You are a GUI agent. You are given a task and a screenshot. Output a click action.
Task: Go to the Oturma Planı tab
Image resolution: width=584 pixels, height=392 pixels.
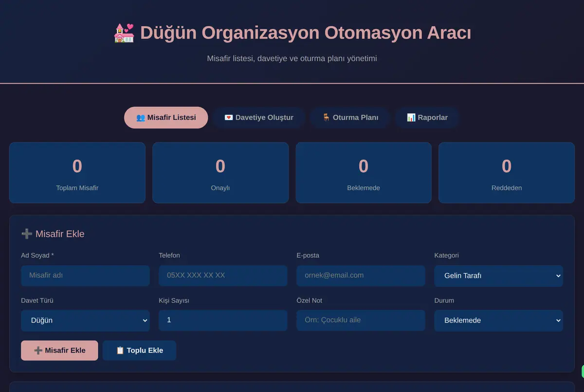(350, 118)
